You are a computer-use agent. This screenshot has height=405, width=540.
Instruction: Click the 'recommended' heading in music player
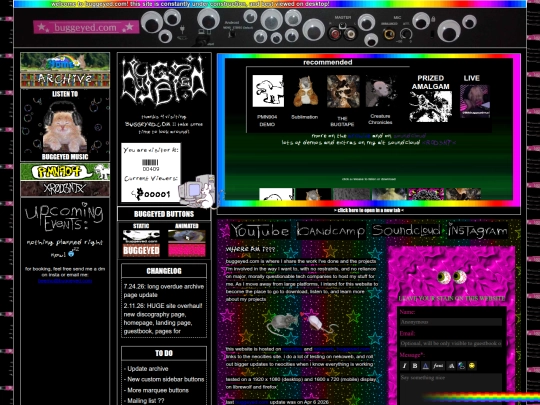tap(328, 62)
